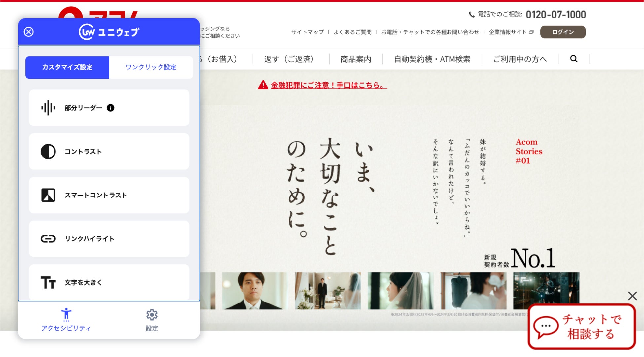Open the 設定 gear icon
Image resolution: width=644 pixels, height=357 pixels.
152,315
